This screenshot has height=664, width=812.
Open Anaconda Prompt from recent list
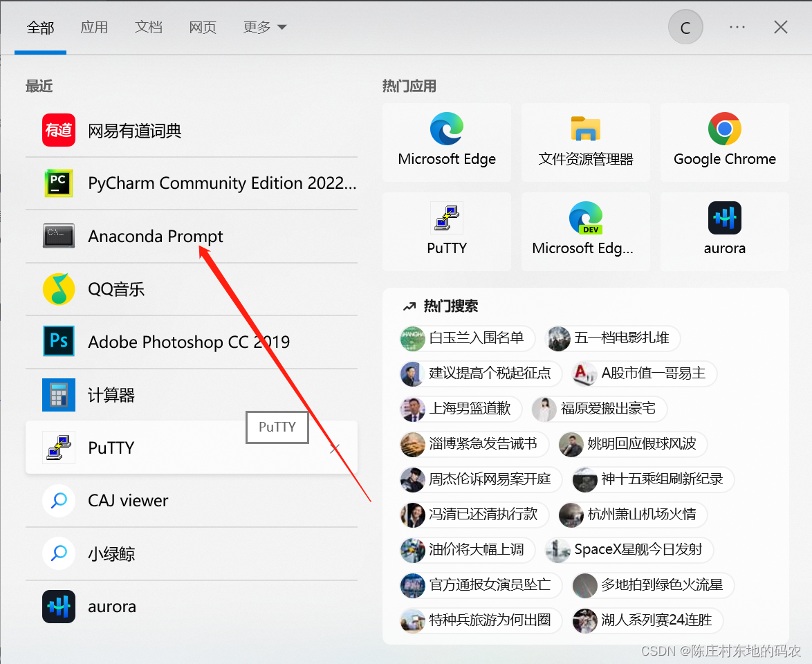click(155, 236)
